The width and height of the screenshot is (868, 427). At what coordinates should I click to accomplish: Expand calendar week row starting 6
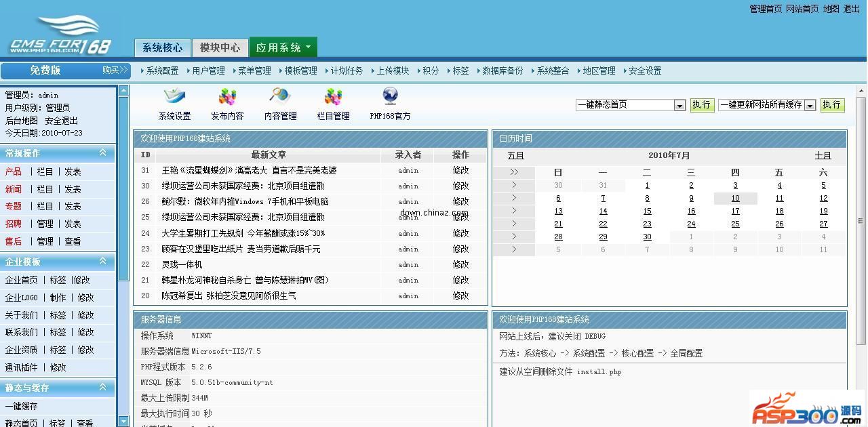(x=514, y=198)
